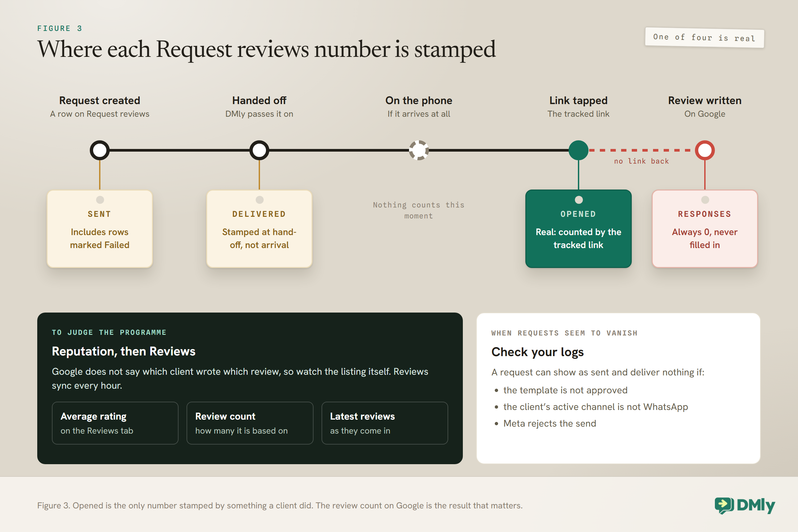Click 'Review written' stage heading

point(705,100)
